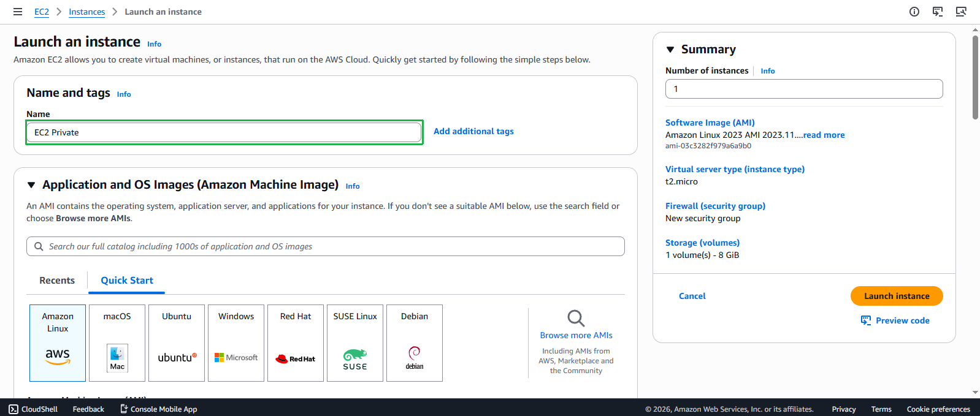Click the scrollbar down arrow
980x416 pixels.
coord(975,393)
